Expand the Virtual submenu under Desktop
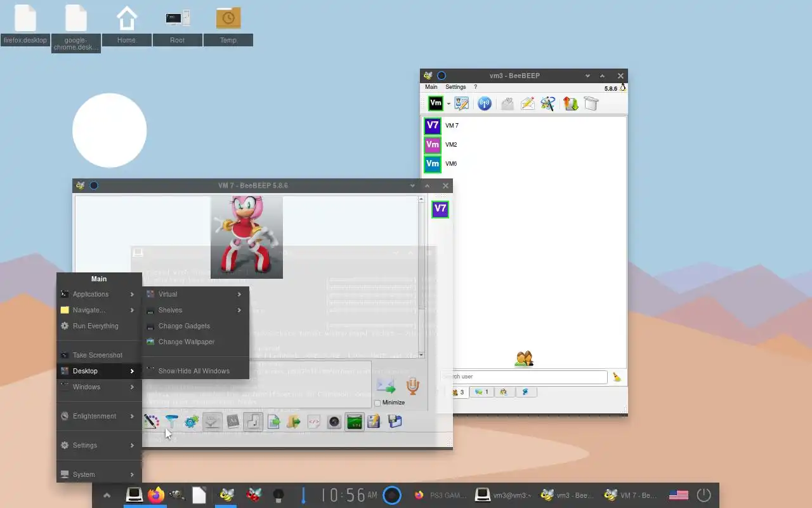This screenshot has height=508, width=812. (195, 295)
